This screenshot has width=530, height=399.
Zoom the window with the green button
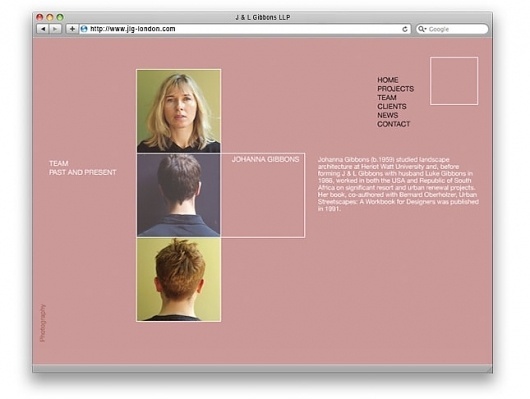[60, 17]
